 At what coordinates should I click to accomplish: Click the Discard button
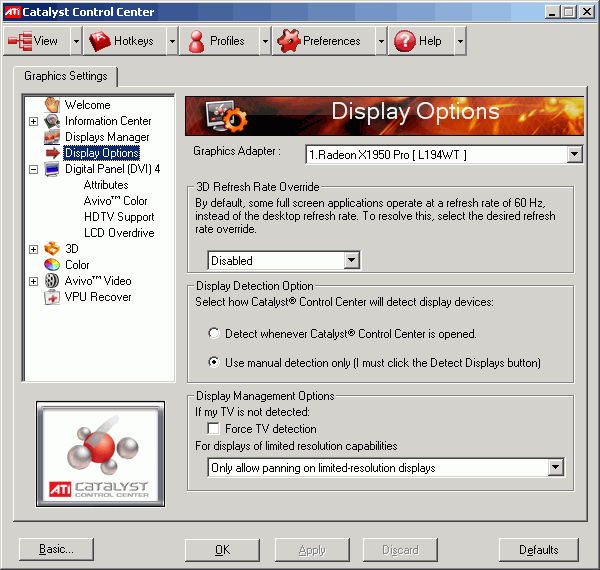pos(400,550)
